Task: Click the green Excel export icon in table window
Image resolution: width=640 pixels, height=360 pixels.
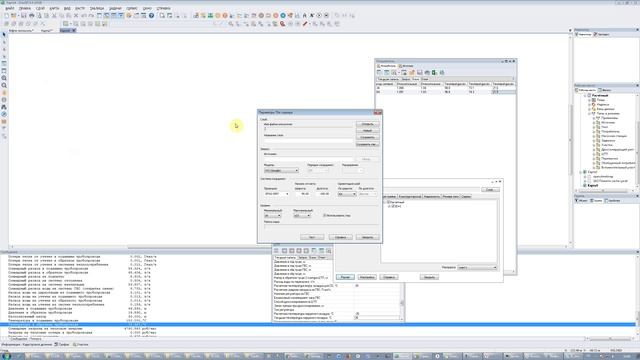Action: [435, 73]
